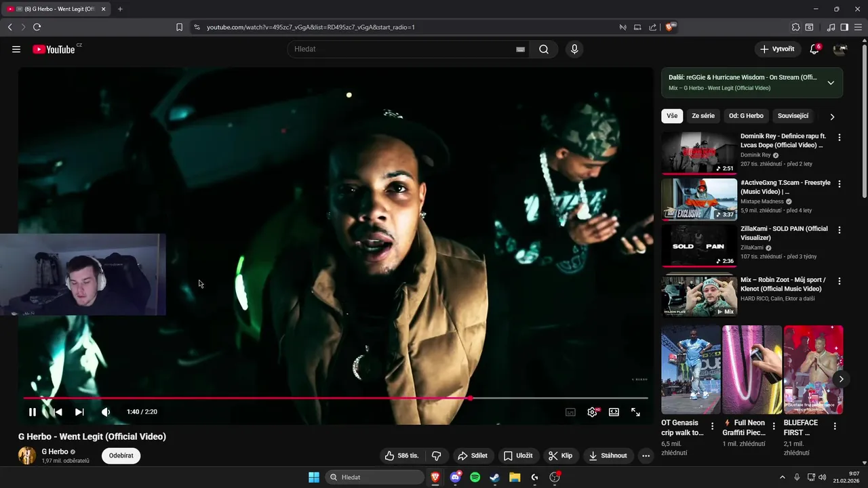Save video with Uložit button
This screenshot has width=868, height=488.
(518, 455)
